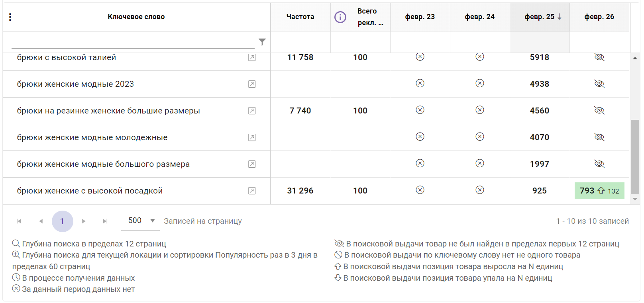Viewport: 644px width, 303px height.
Task: Click the Ключевое слово column header
Action: click(136, 17)
